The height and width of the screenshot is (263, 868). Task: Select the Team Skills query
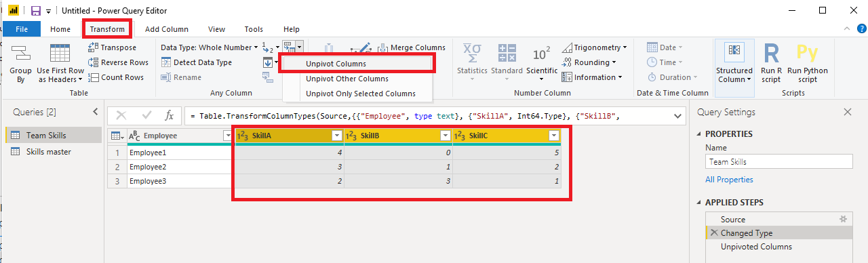click(54, 136)
